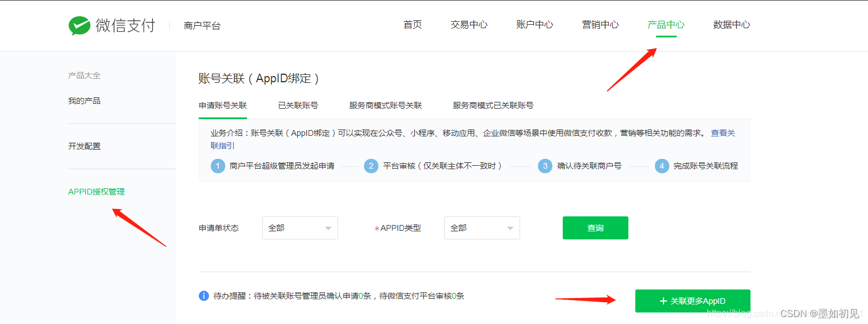Screen dimensions: 868x324
Task: Switch to the 服务商模式账号关联 tab
Action: click(385, 105)
